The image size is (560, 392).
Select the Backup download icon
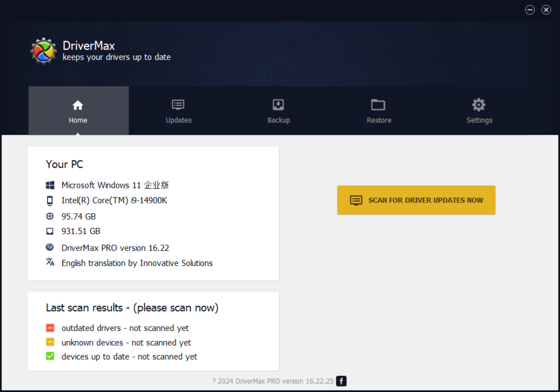click(x=279, y=105)
